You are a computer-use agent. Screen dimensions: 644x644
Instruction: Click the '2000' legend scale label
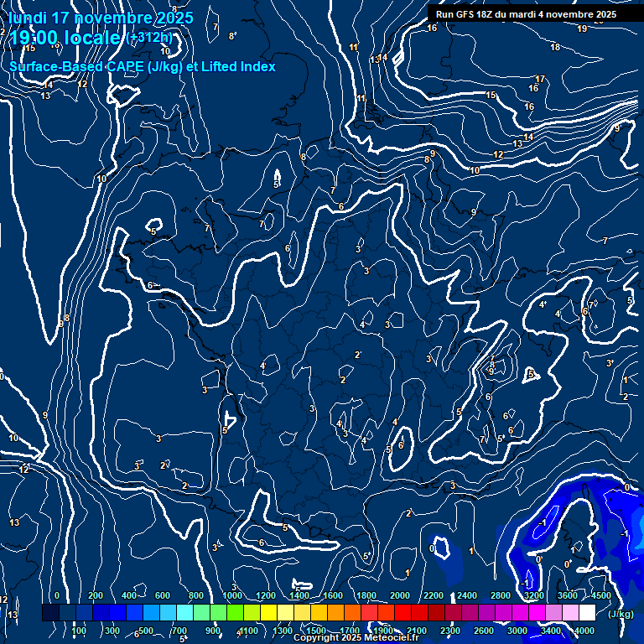coord(400,595)
